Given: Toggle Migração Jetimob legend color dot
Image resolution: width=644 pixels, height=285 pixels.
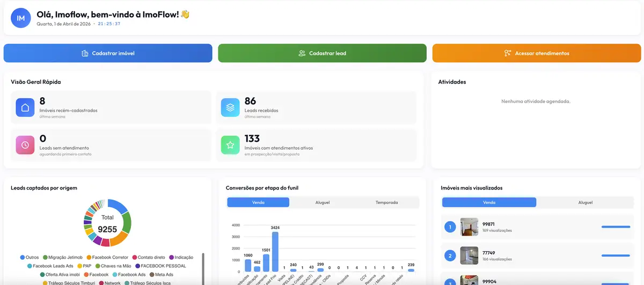Looking at the screenshot, I should [46, 258].
